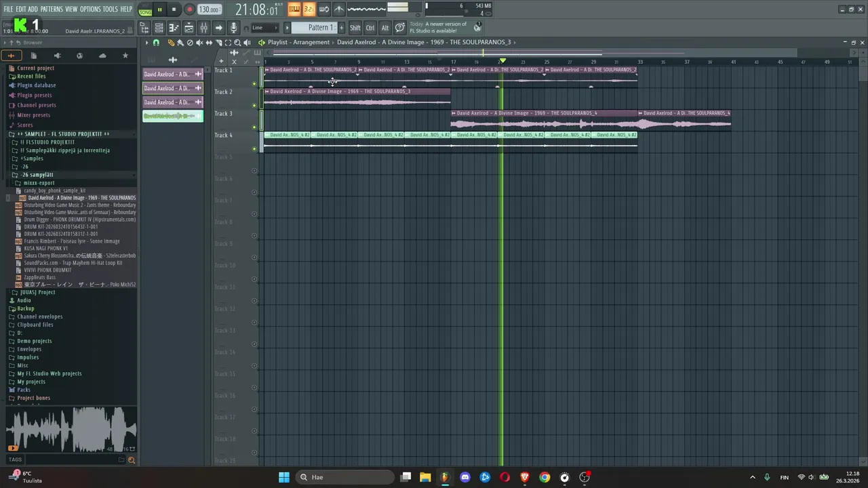
Task: Toggle loop recording icon
Action: [x=324, y=9]
